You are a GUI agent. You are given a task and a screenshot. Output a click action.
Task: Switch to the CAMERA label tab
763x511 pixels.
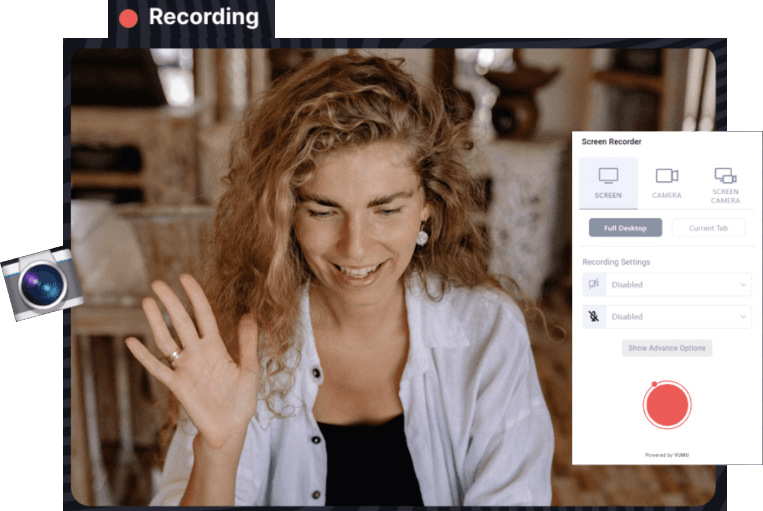pos(666,196)
